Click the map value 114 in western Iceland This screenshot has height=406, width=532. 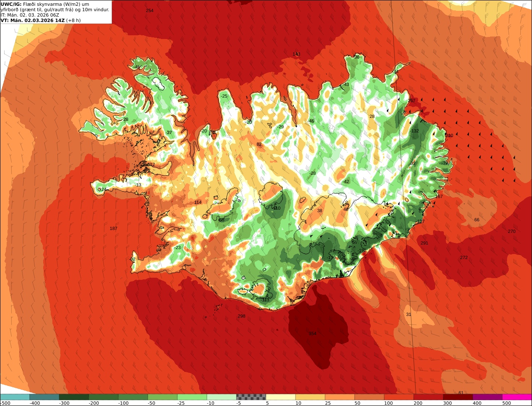pyautogui.click(x=198, y=202)
